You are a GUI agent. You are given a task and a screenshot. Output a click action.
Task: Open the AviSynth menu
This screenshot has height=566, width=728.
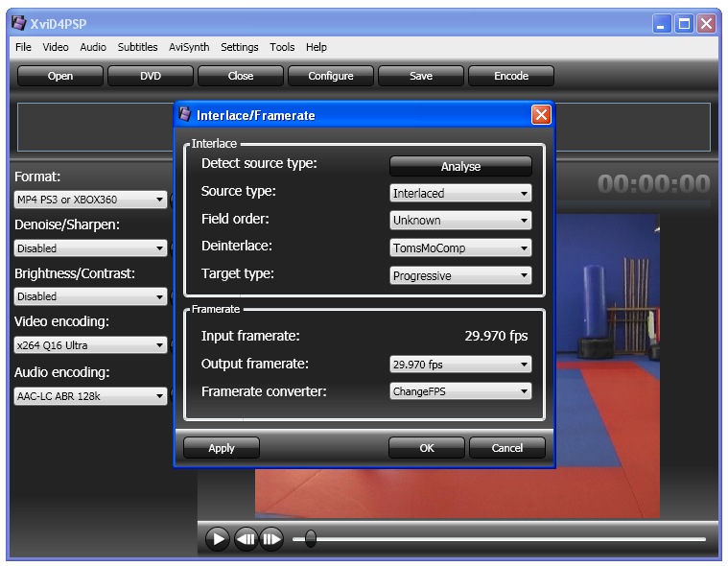[189, 47]
